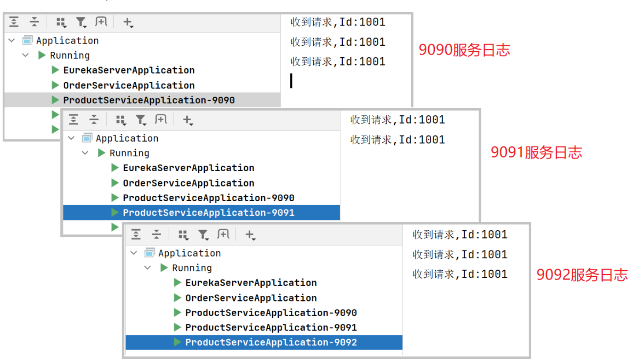
Task: Open Filter in the panel with 9091 selected
Action: [141, 120]
